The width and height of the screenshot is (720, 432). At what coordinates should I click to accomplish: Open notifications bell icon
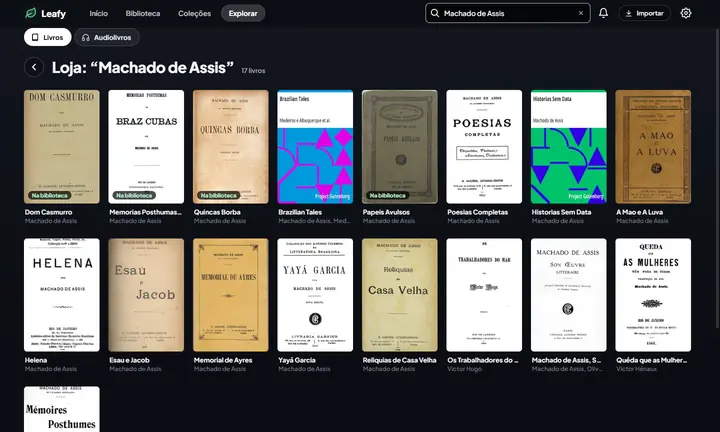(x=603, y=13)
